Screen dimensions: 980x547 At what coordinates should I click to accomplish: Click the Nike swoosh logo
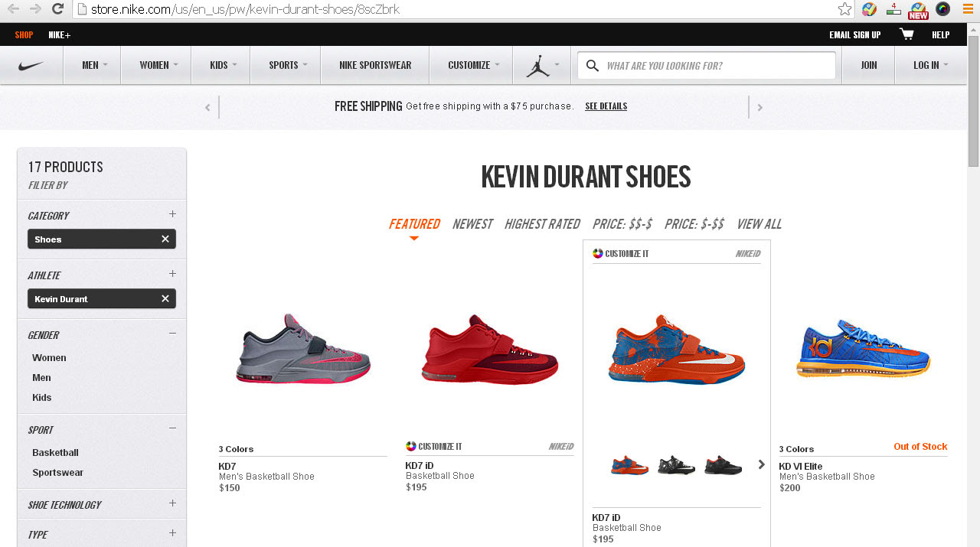(x=31, y=65)
